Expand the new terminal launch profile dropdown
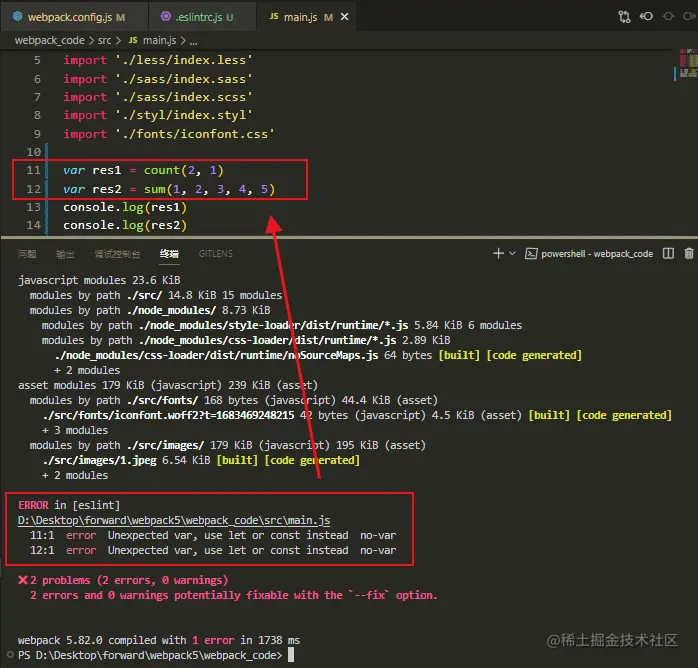 pos(512,254)
